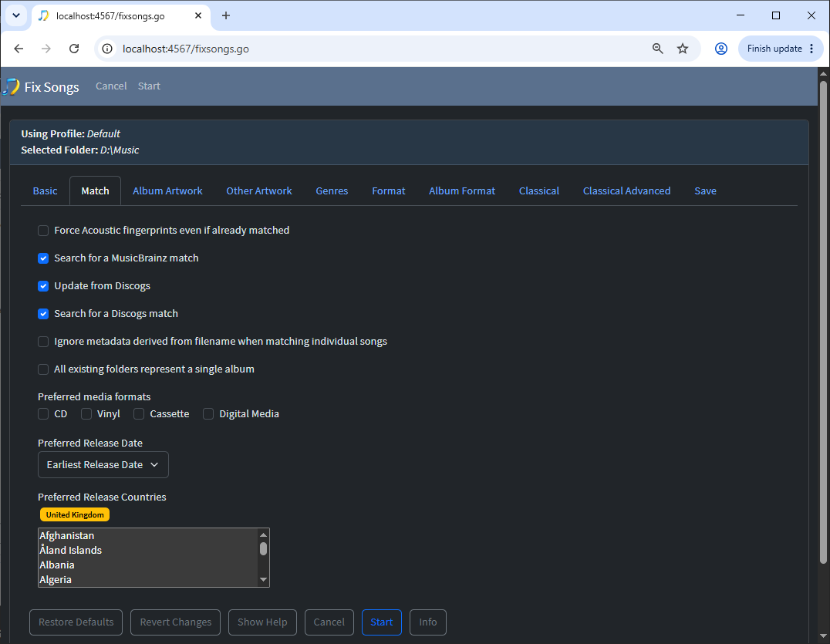Click Finish update browser button
830x644 pixels.
[774, 49]
